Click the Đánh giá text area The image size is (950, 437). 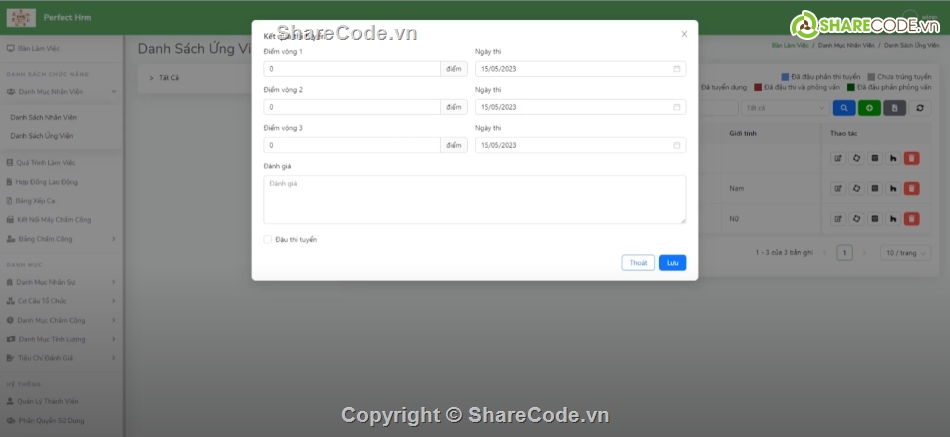click(475, 199)
